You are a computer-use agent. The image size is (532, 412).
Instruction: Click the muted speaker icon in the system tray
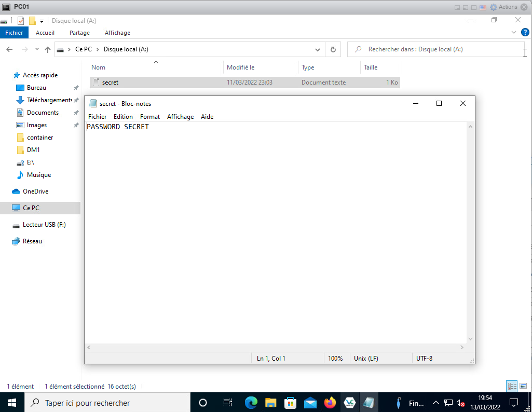coord(460,403)
